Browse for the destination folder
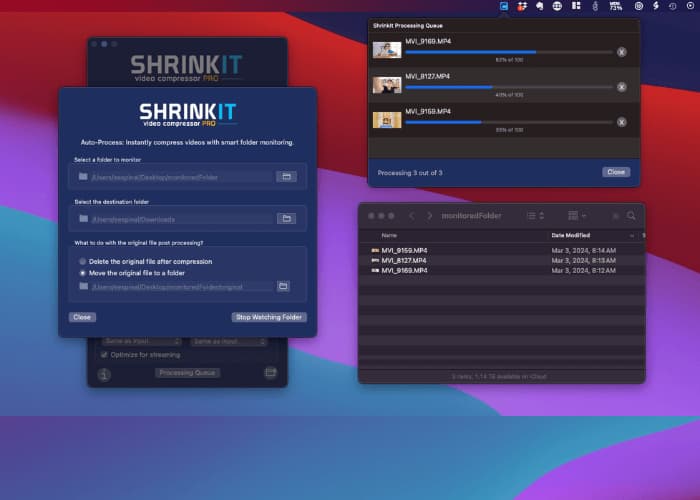This screenshot has height=500, width=700. pos(286,219)
